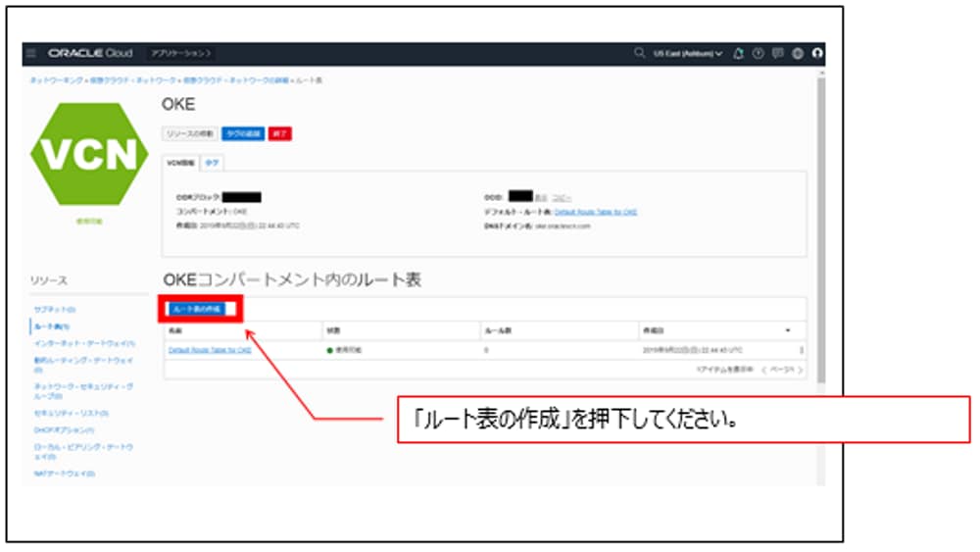This screenshot has height=552, width=980.
Task: Select ローカル・ピアリング・ゲートウェイ in resources
Action: point(83,451)
